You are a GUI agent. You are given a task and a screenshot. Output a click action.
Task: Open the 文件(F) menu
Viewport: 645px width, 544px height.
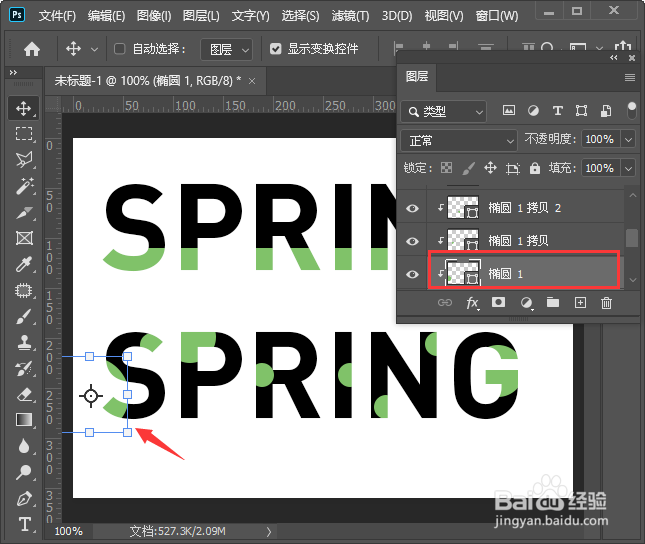pos(57,16)
